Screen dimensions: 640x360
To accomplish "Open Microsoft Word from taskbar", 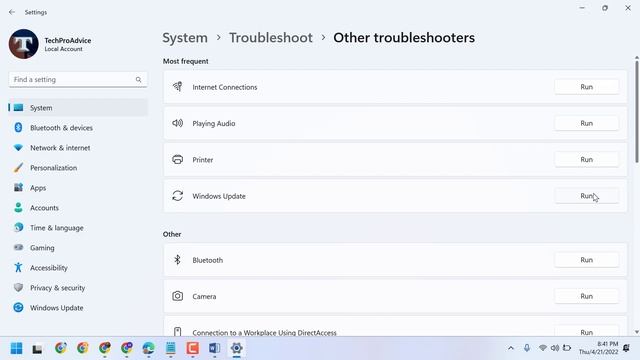I will coord(214,348).
